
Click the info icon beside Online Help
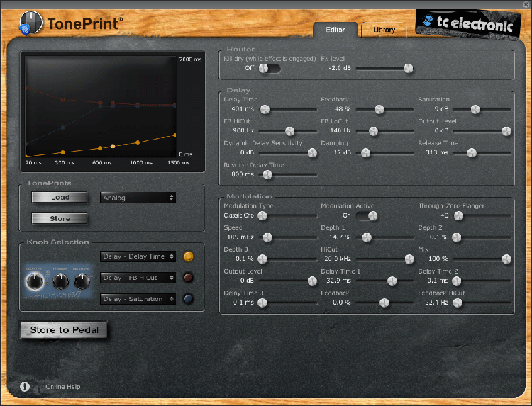tap(25, 386)
